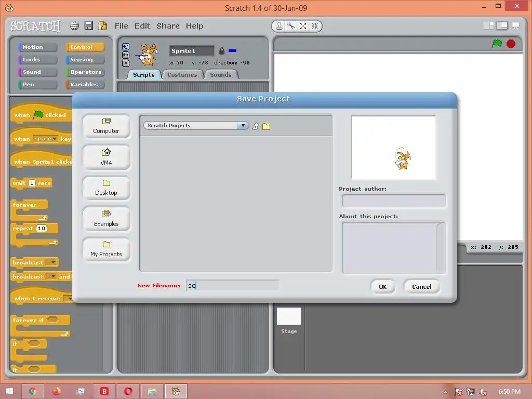Open the Windows Start button
Viewport: 532px width, 399px height.
point(10,391)
